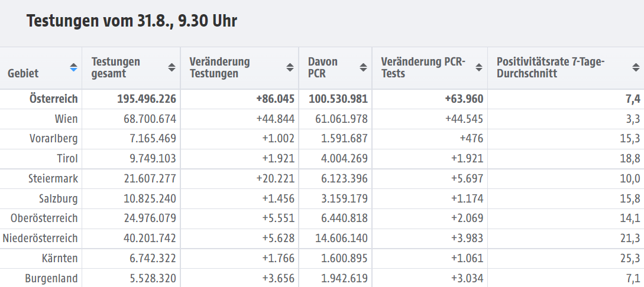Click Österreich total tests value 195.496.226
The height and width of the screenshot is (287, 644).
[147, 99]
